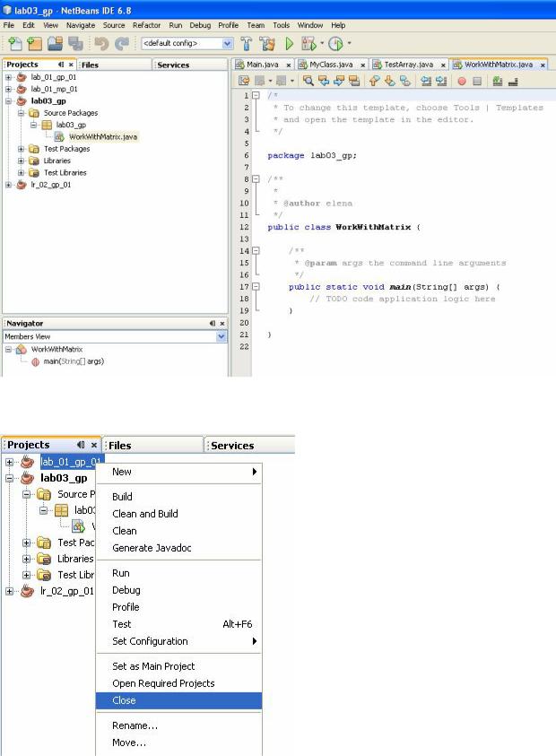
Task: Collapse code fold at line 8
Action: click(x=256, y=178)
